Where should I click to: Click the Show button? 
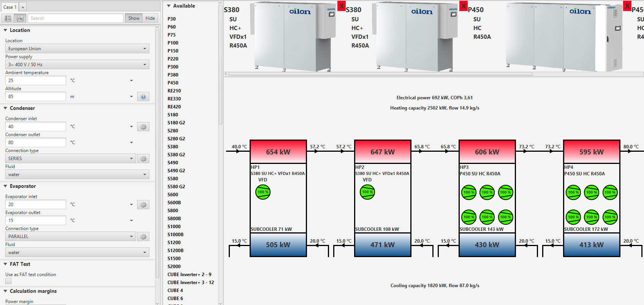134,18
